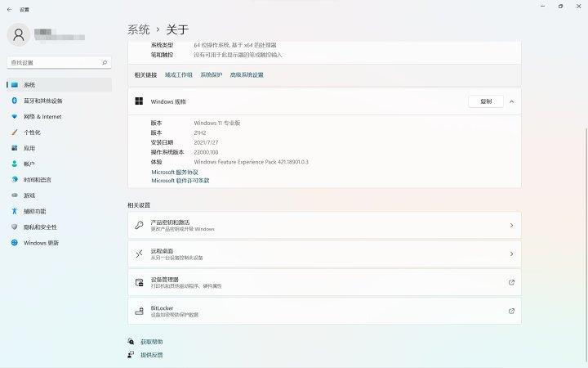The image size is (588, 368).
Task: Click the user account avatar icon
Action: pyautogui.click(x=18, y=35)
